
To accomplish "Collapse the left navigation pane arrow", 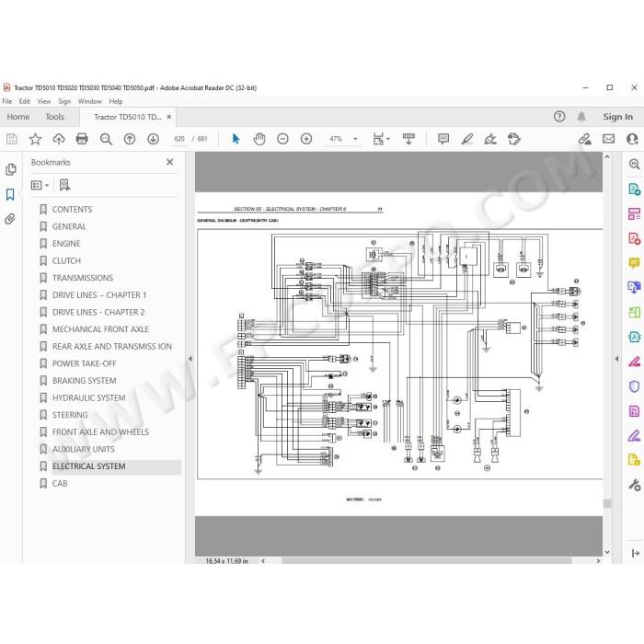I will pyautogui.click(x=190, y=359).
